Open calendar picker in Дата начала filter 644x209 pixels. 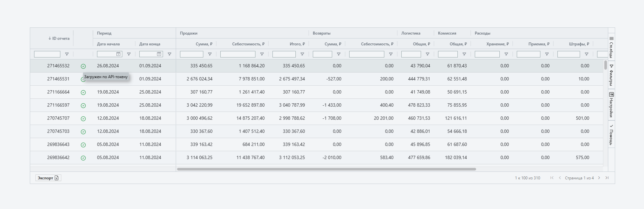click(x=118, y=54)
